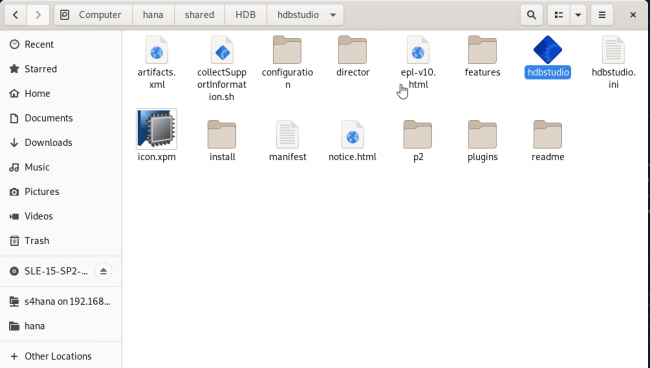Click the Computer path segment

coord(93,15)
